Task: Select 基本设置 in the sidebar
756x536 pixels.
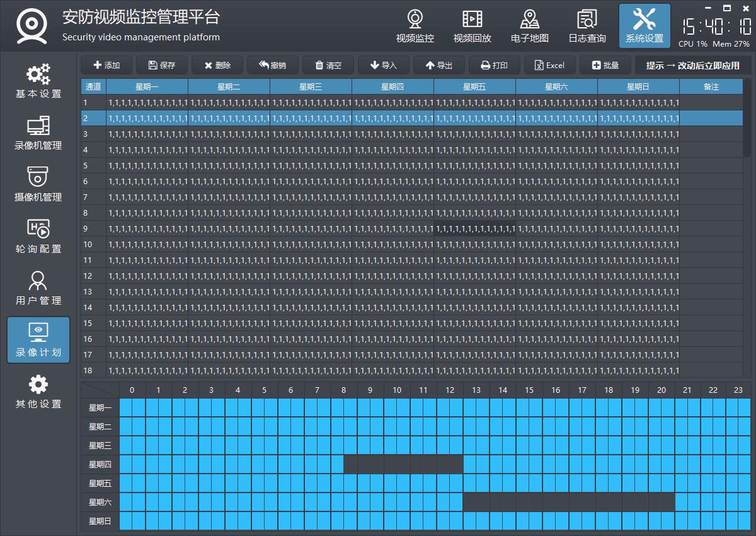Action: [x=38, y=81]
